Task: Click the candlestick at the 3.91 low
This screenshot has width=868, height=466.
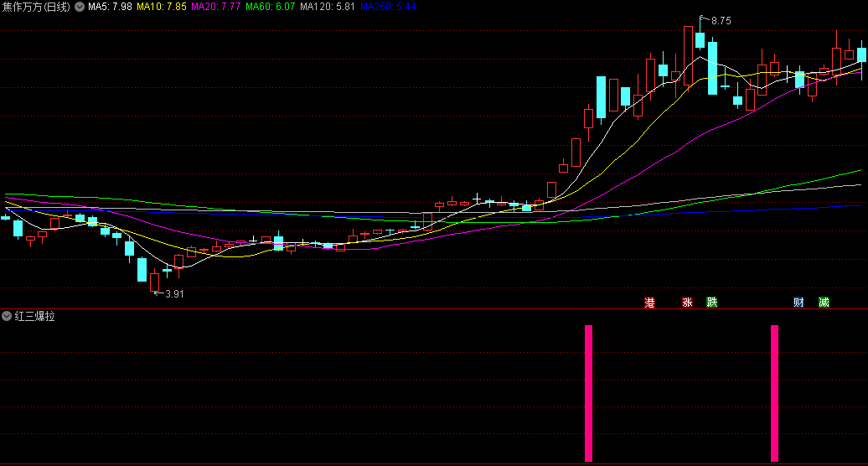Action: click(154, 282)
